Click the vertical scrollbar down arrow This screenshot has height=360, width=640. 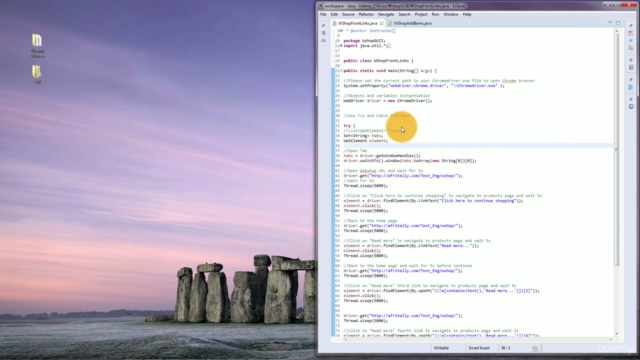tap(616, 334)
